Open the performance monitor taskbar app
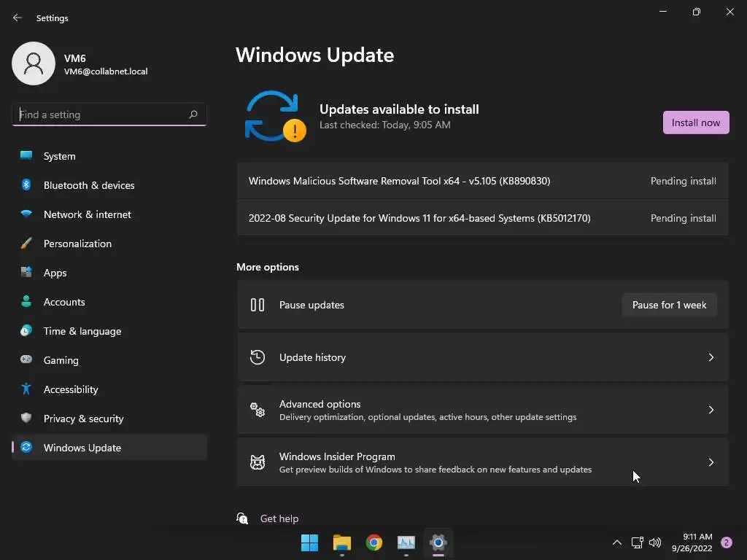Screen dimensions: 747x560 pos(406,542)
